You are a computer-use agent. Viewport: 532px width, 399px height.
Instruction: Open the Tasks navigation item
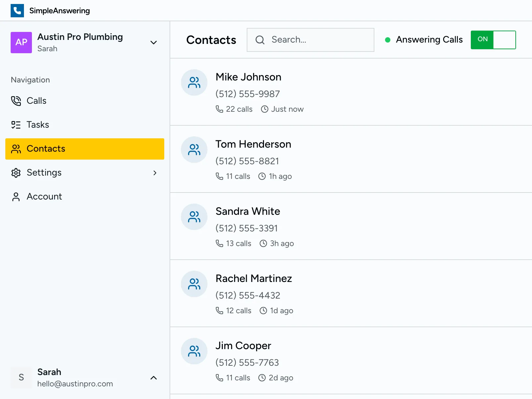[x=38, y=125]
